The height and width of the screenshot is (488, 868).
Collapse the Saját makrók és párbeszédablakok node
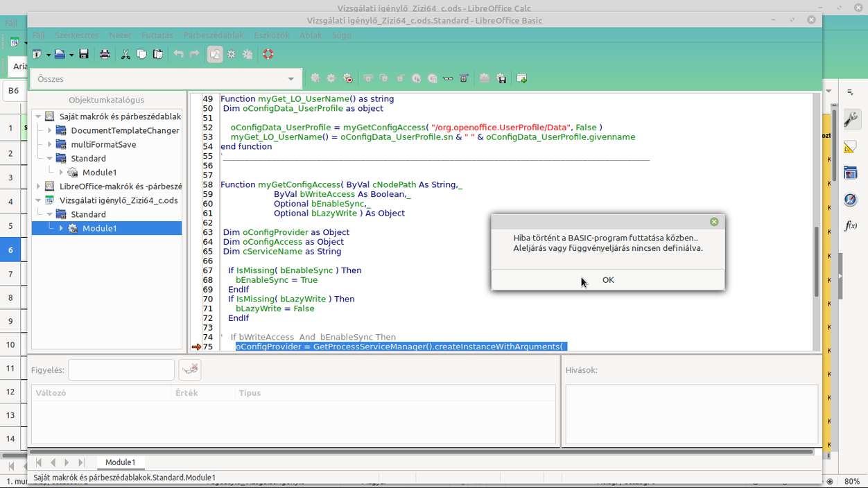38,116
